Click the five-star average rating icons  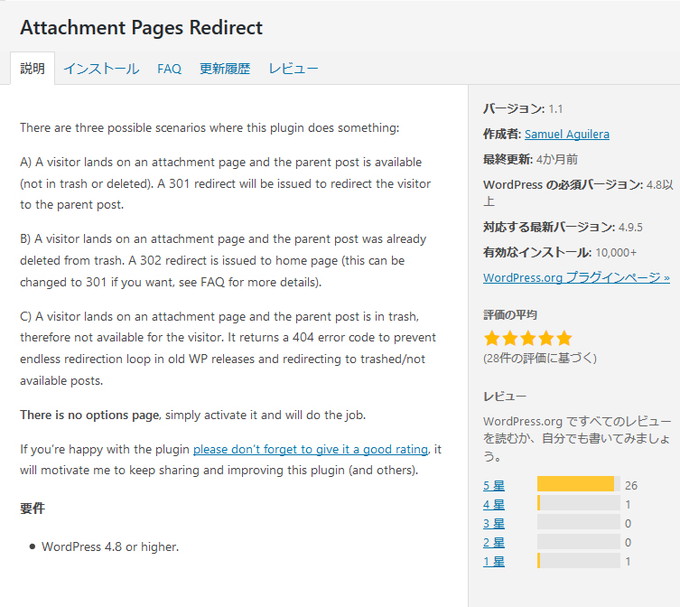(x=528, y=338)
